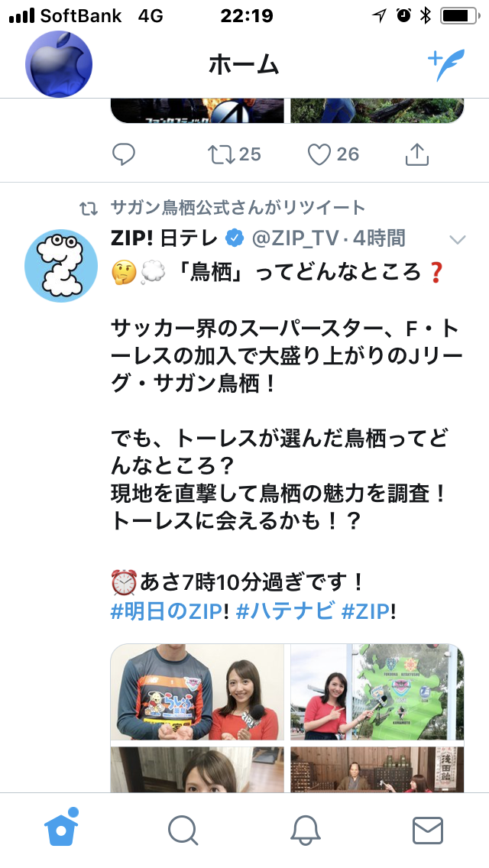
Task: Switch to the Search tab magnifier
Action: (x=183, y=831)
